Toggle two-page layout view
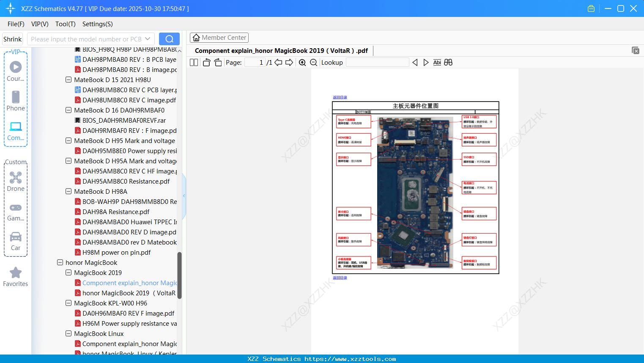This screenshot has height=363, width=644. 194,63
